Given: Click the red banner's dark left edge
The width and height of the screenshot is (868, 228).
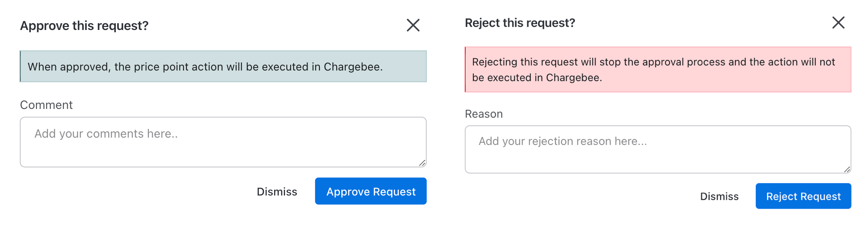Looking at the screenshot, I should [465, 70].
